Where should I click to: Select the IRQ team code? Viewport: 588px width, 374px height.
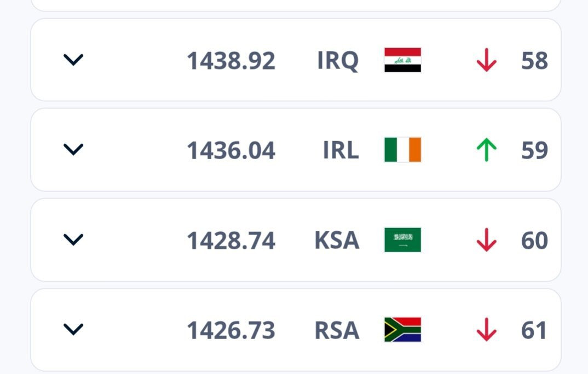pyautogui.click(x=338, y=61)
